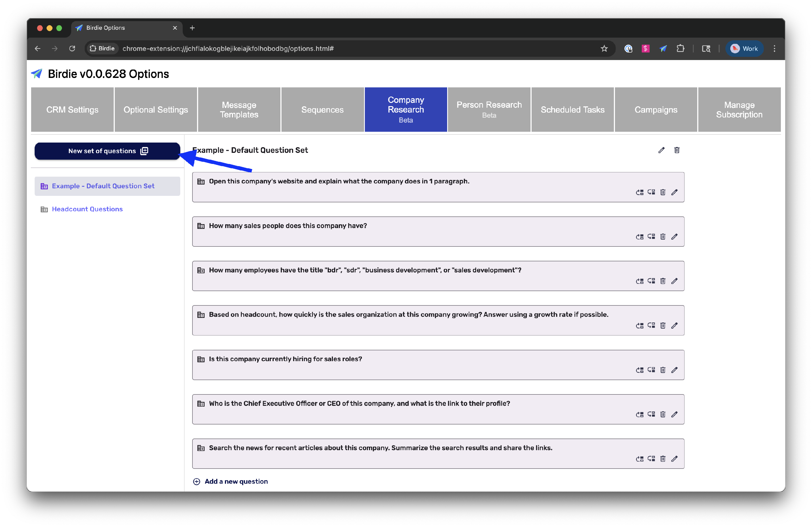The image size is (812, 527).
Task: Move up the headcount growth rate question
Action: [x=639, y=326]
